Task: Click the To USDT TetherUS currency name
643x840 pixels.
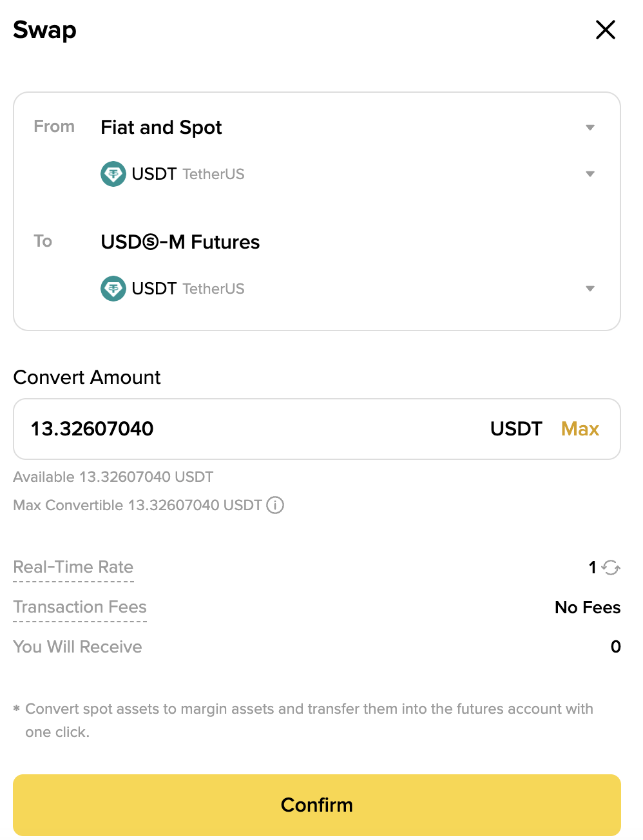Action: pyautogui.click(x=187, y=289)
